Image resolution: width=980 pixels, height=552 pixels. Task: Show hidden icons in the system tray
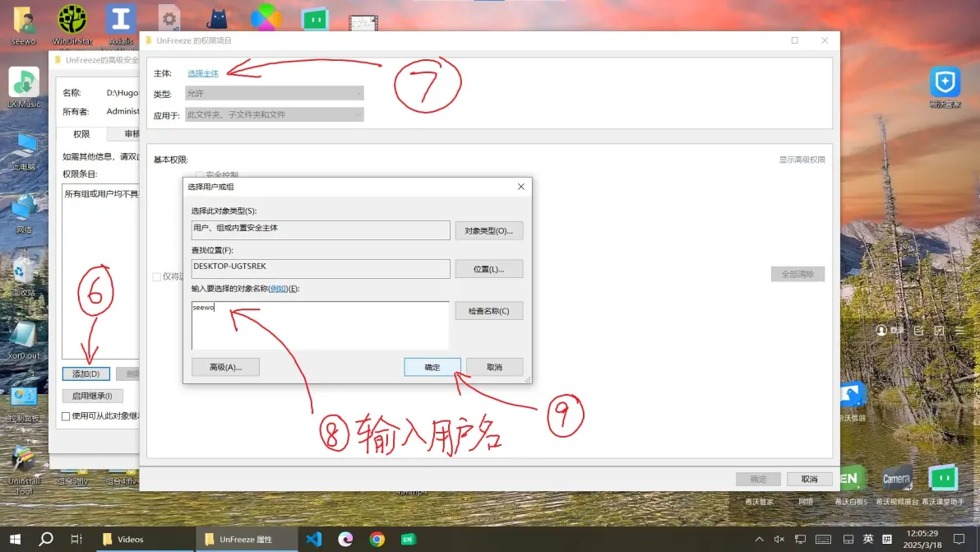[758, 540]
